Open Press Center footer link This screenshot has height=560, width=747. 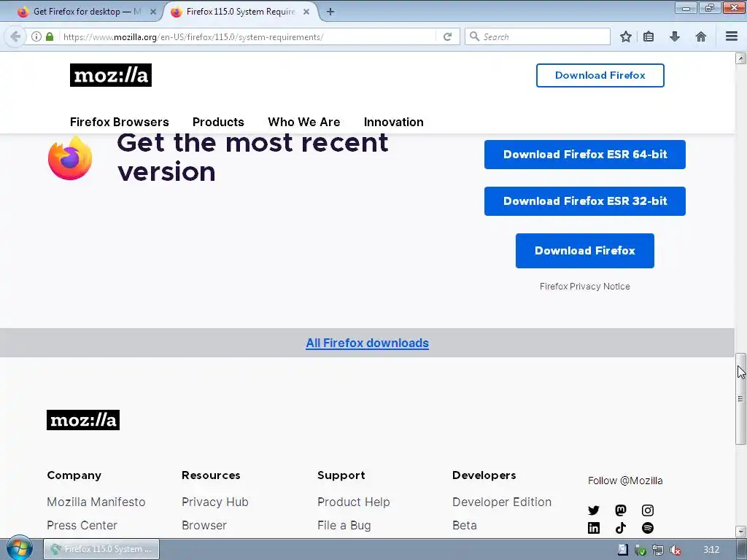82,525
